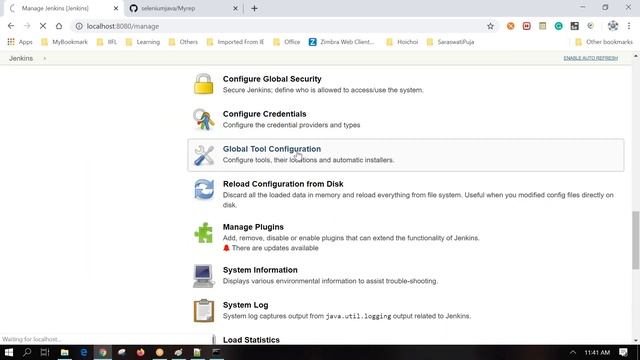Open a new browser tab
The image size is (640, 360).
pyautogui.click(x=254, y=8)
